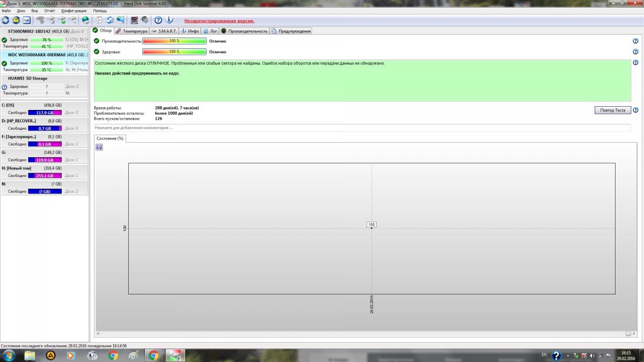Click the blue refresh arrows toolbar icon
Screen dimensions: 644x362
pyautogui.click(x=5, y=20)
